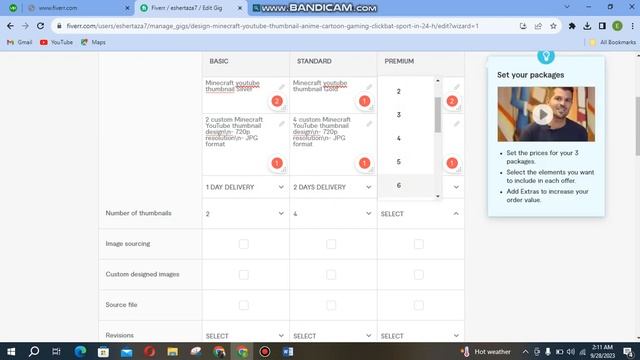The height and width of the screenshot is (360, 640).
Task: Click the page vertical scrollbar thumb
Action: coord(638,126)
